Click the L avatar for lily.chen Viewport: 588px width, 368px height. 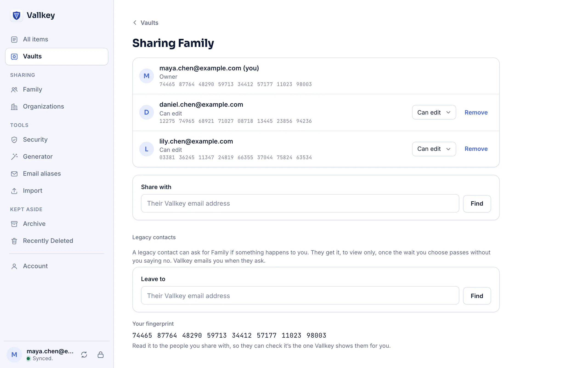147,149
